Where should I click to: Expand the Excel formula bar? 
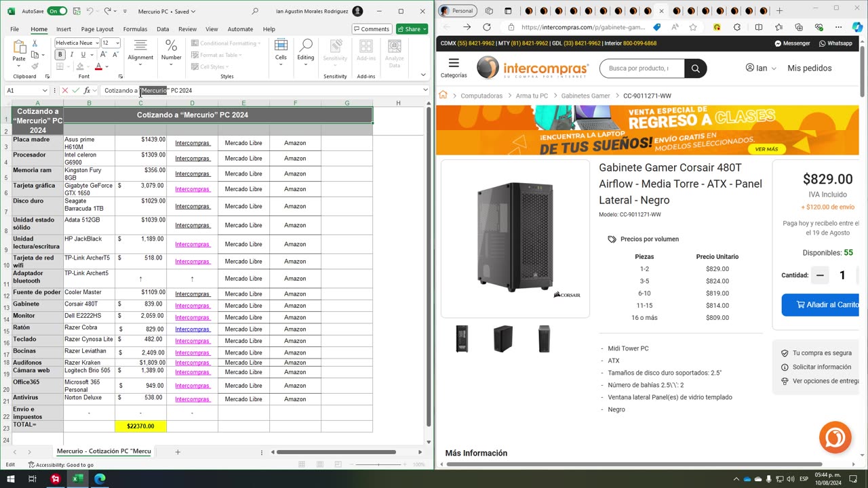(x=425, y=90)
